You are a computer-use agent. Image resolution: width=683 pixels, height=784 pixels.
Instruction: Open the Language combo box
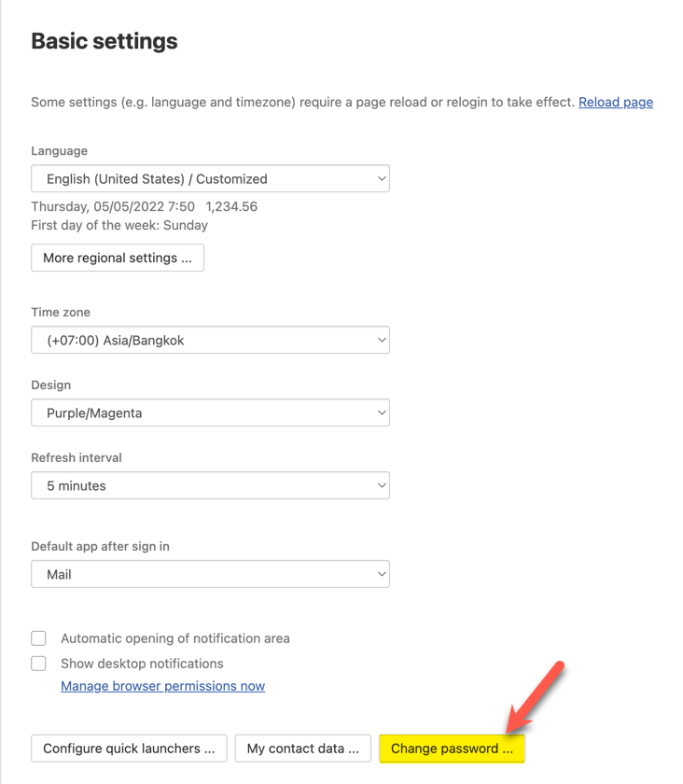coord(210,179)
